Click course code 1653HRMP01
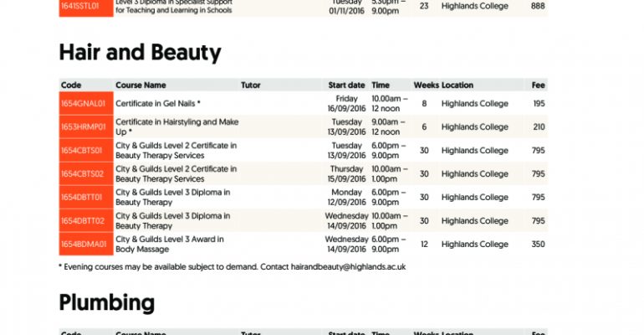 pyautogui.click(x=84, y=127)
